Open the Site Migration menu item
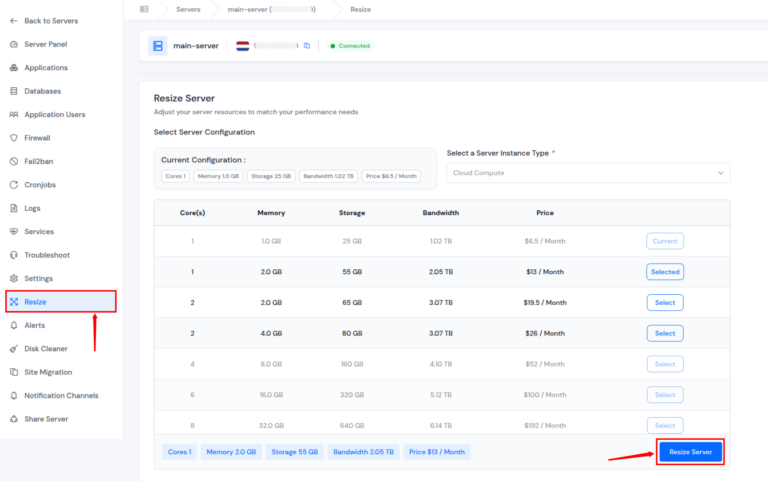 coord(48,372)
